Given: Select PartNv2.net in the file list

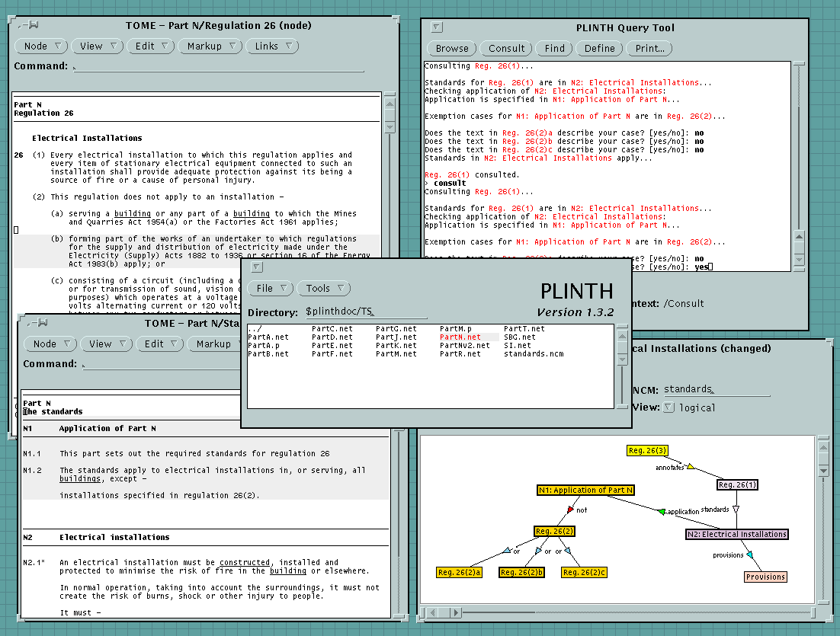Looking at the screenshot, I should coord(464,345).
